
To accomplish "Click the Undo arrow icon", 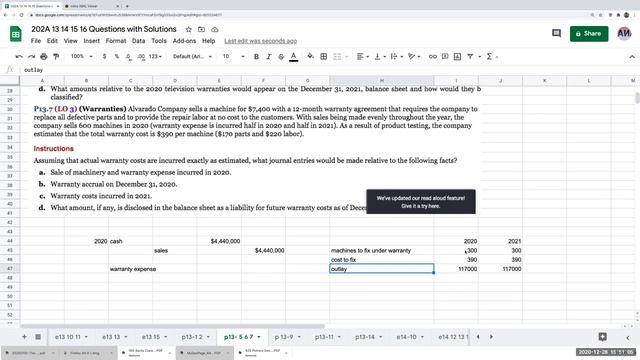I will tap(19, 56).
